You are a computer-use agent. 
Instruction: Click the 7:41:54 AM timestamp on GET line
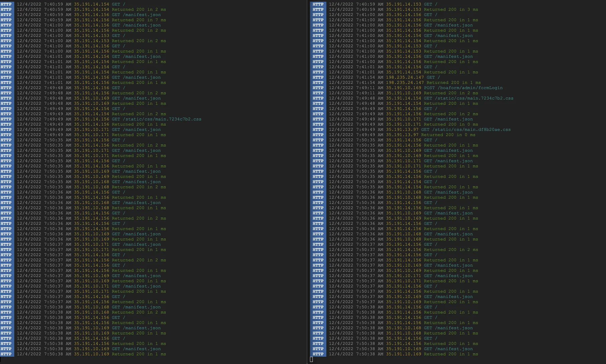[x=370, y=77]
